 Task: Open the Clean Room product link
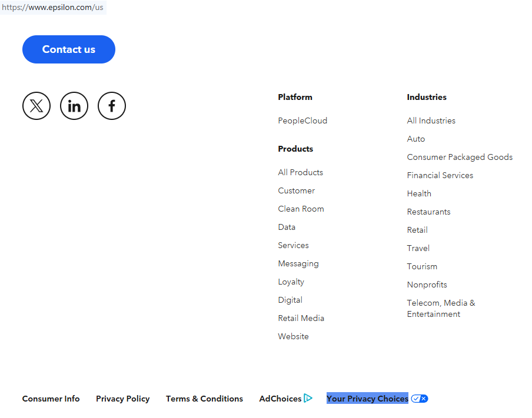[x=301, y=209]
